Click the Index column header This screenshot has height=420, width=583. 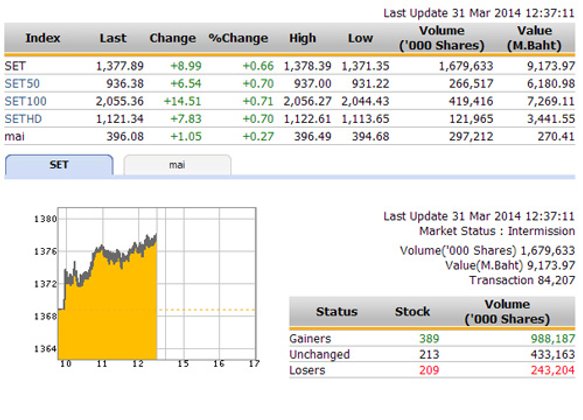(43, 38)
